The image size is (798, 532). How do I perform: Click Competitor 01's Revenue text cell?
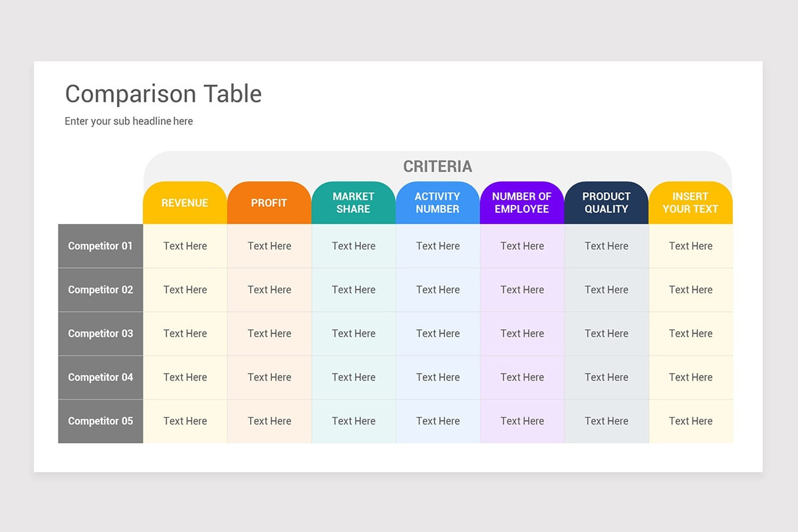(185, 246)
